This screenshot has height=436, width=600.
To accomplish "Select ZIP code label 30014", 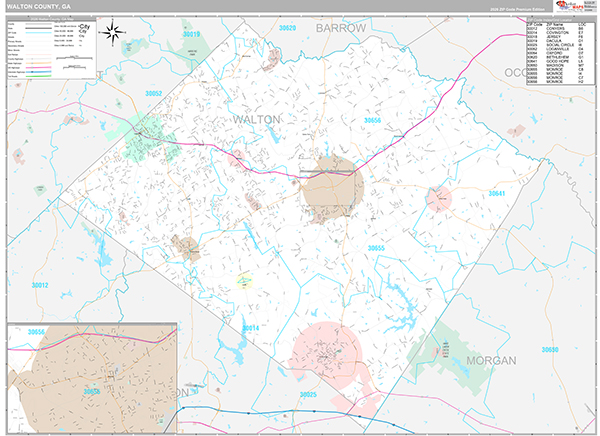I will (250, 328).
